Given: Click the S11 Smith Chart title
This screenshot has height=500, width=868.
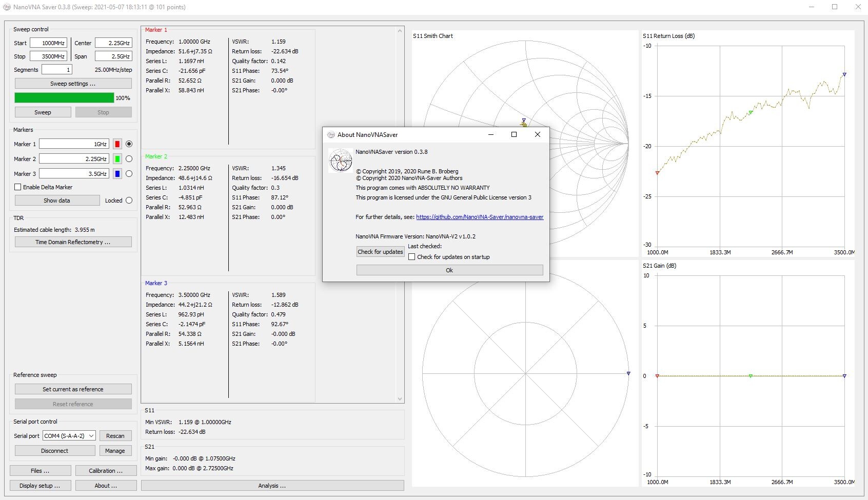Looking at the screenshot, I should 433,36.
